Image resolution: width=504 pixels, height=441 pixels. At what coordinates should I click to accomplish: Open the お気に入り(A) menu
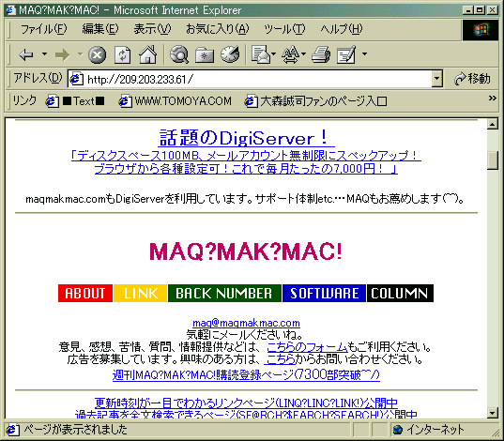218,29
